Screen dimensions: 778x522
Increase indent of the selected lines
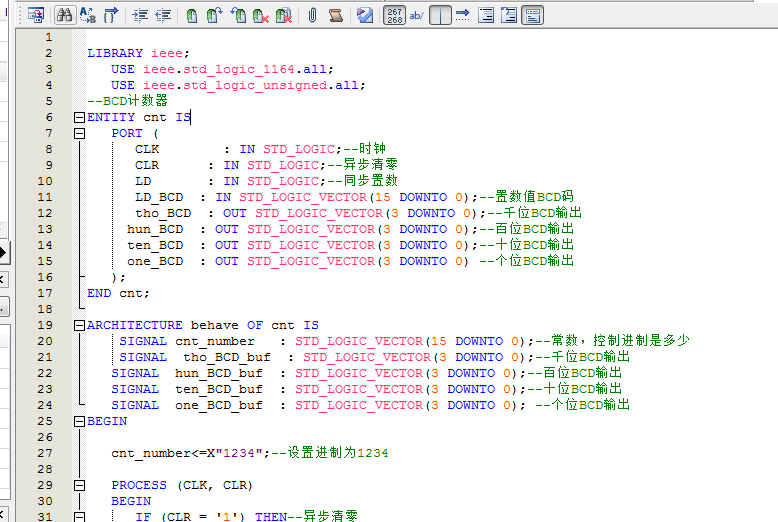[139, 15]
